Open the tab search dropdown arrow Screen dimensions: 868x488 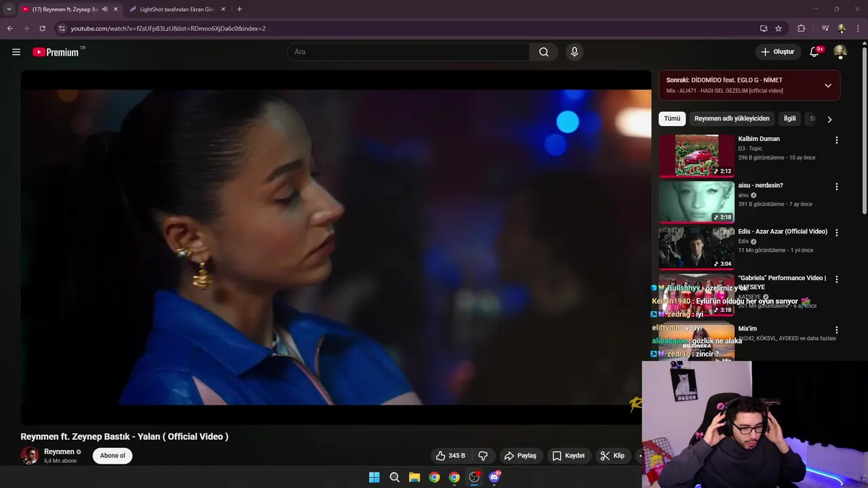tap(9, 9)
